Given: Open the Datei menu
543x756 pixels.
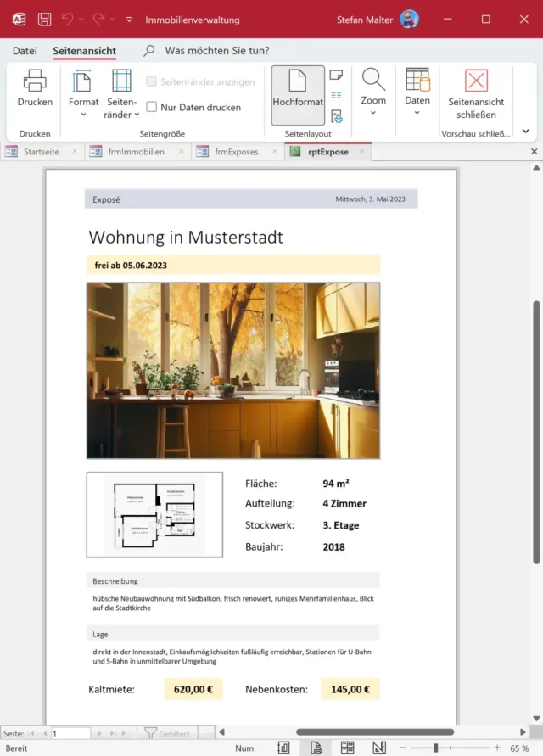Looking at the screenshot, I should (x=25, y=51).
